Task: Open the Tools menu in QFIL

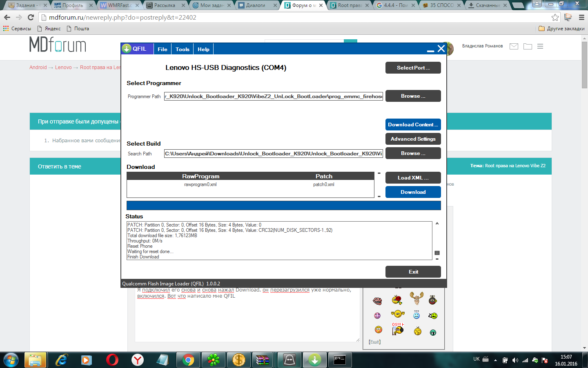Action: tap(183, 49)
